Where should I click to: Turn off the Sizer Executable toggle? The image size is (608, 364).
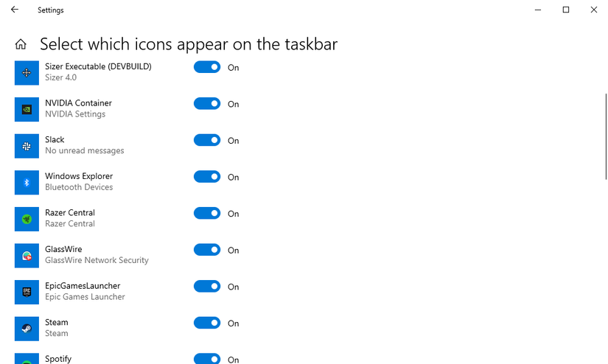(207, 67)
